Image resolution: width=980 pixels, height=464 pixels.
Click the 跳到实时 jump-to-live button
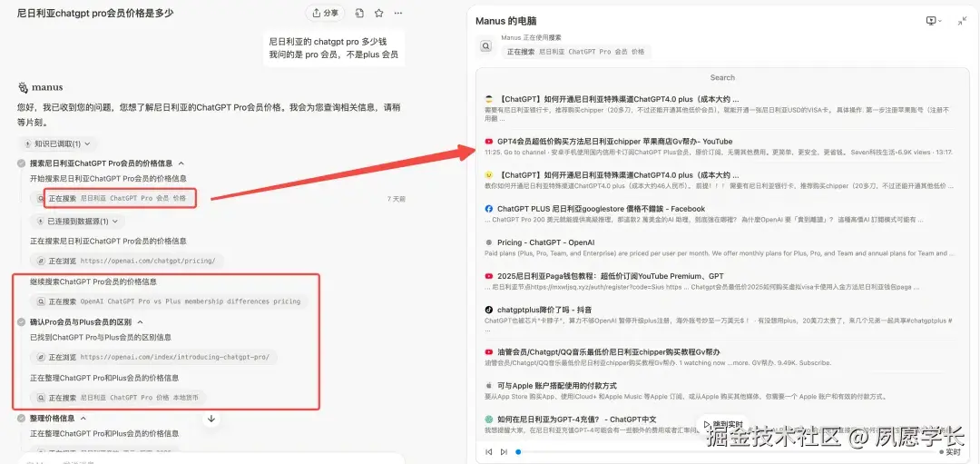pyautogui.click(x=722, y=425)
